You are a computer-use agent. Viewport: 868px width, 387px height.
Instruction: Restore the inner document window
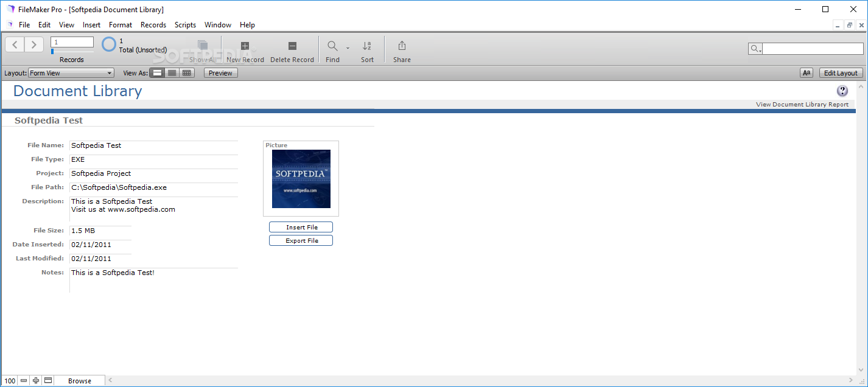pos(849,25)
